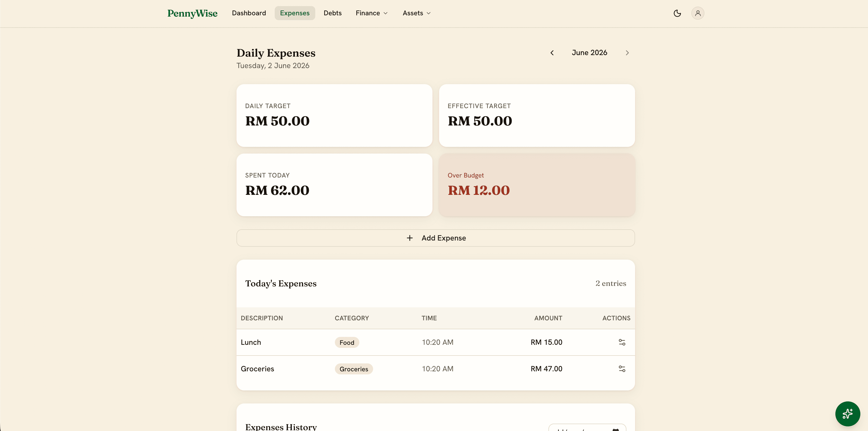
Task: Open calendar icon in Expenses History date field
Action: [x=615, y=429]
